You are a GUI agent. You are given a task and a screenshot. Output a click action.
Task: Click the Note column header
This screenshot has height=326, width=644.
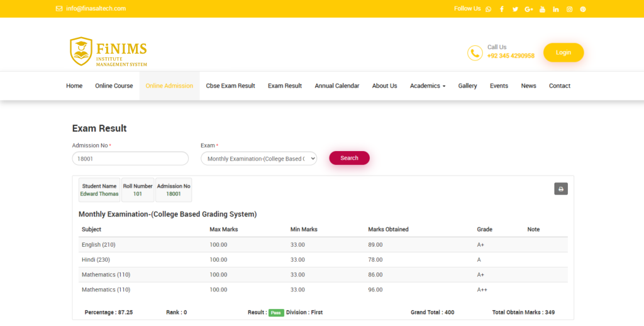coord(533,229)
